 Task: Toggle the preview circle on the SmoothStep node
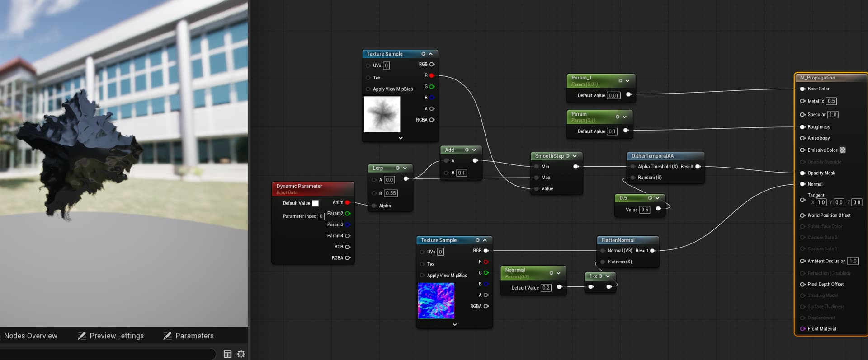(x=567, y=156)
